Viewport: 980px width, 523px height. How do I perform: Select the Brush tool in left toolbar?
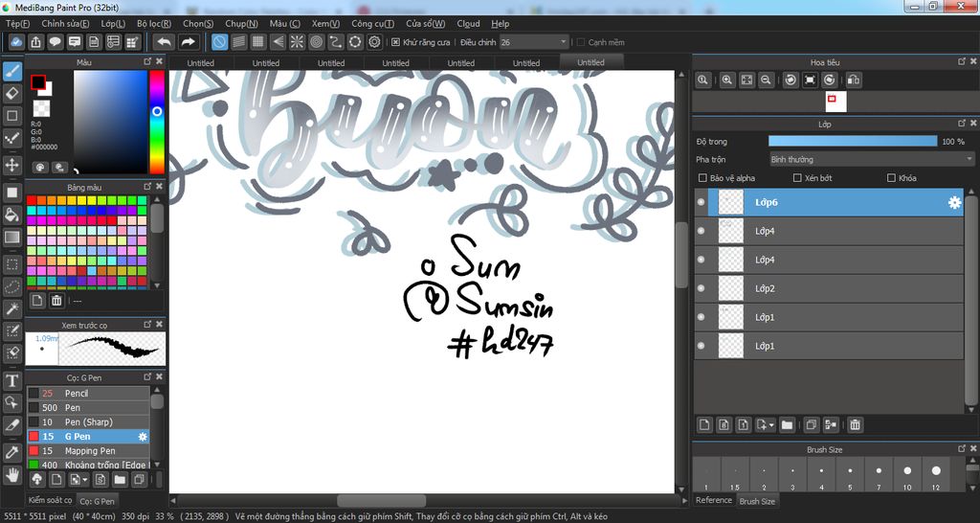click(x=11, y=72)
